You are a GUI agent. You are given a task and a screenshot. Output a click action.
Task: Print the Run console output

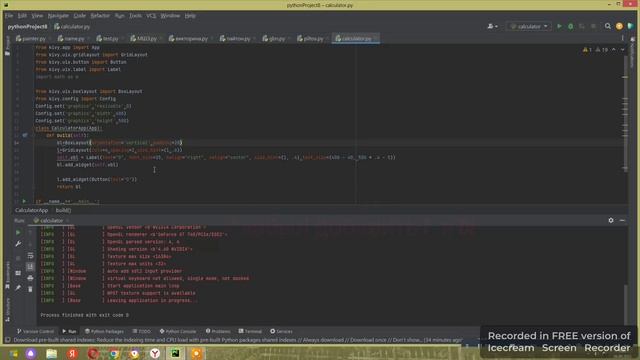click(30, 278)
